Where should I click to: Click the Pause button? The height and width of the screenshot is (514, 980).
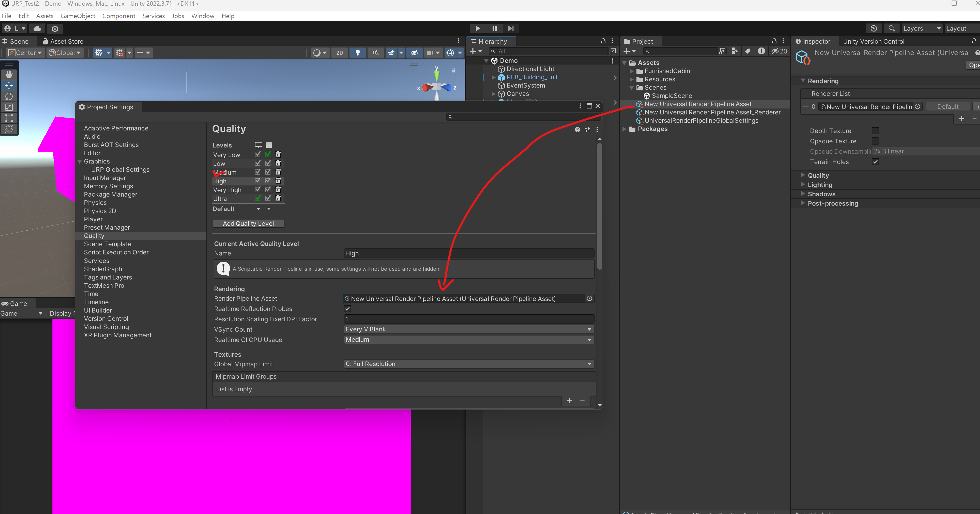click(494, 28)
